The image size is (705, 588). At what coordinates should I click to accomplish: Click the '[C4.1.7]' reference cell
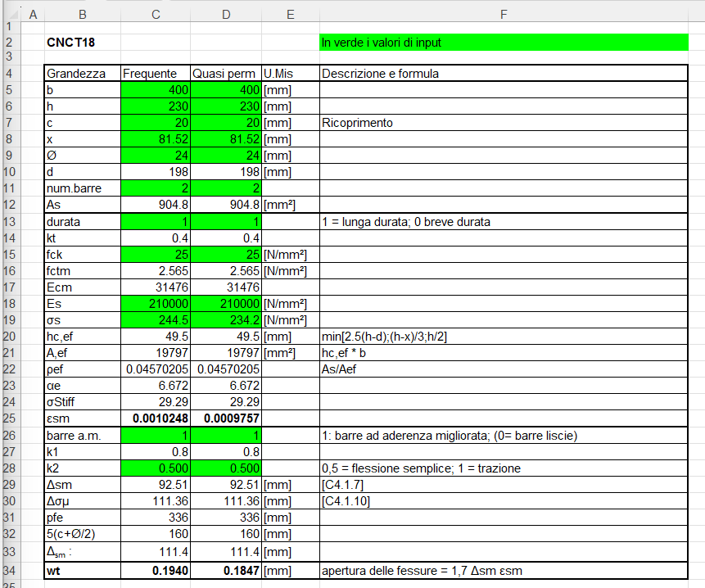tap(503, 485)
